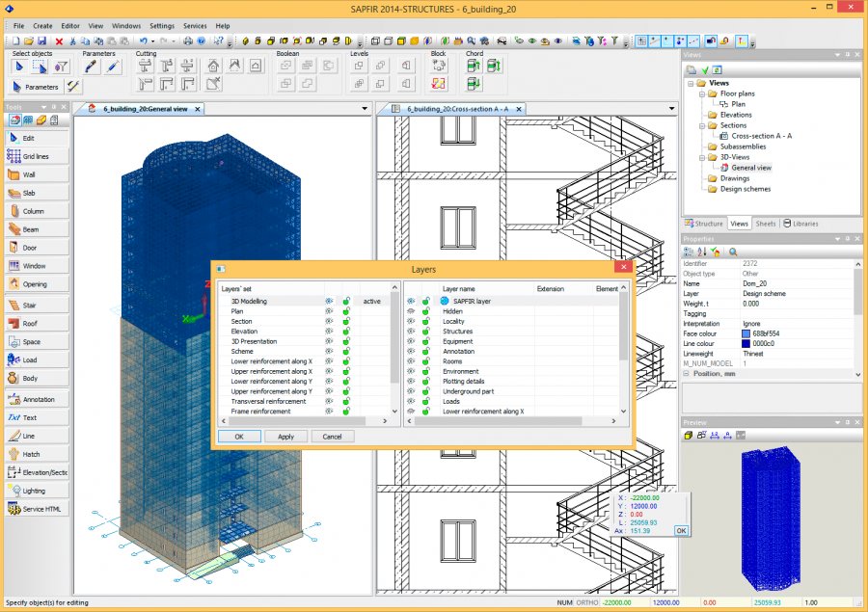Open General view tab list dropdown arrow

click(365, 109)
